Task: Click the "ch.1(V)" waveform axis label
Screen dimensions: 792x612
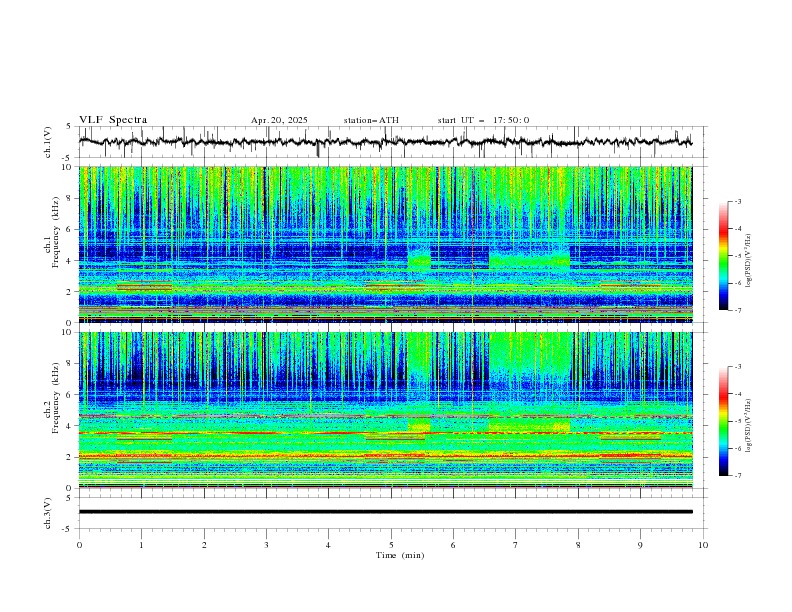Action: pyautogui.click(x=48, y=142)
